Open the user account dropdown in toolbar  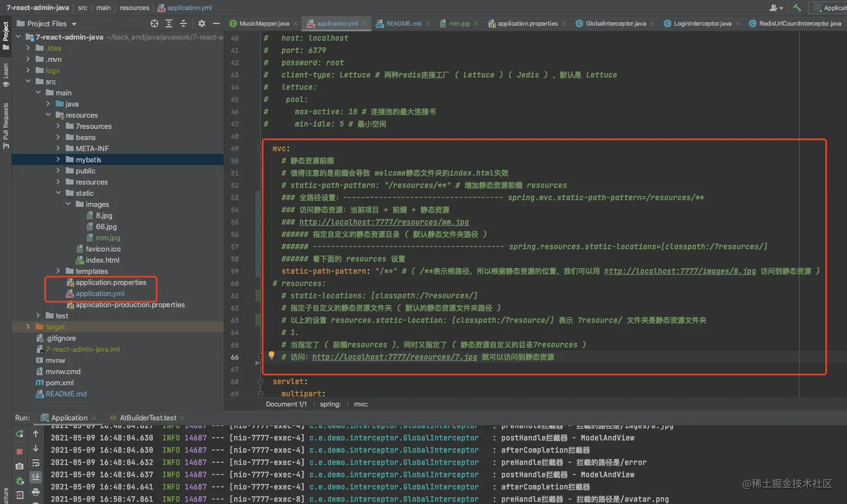[x=776, y=8]
